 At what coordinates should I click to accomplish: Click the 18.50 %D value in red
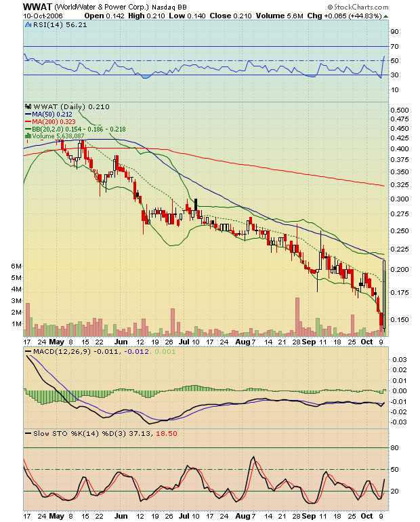click(x=167, y=433)
